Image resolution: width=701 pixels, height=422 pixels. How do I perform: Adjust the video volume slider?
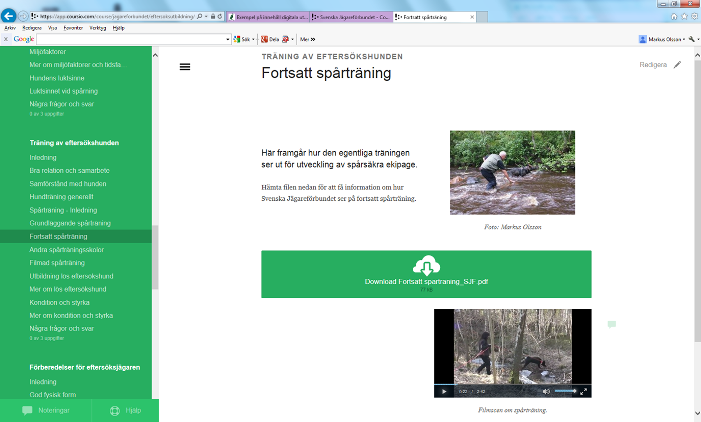pyautogui.click(x=565, y=391)
